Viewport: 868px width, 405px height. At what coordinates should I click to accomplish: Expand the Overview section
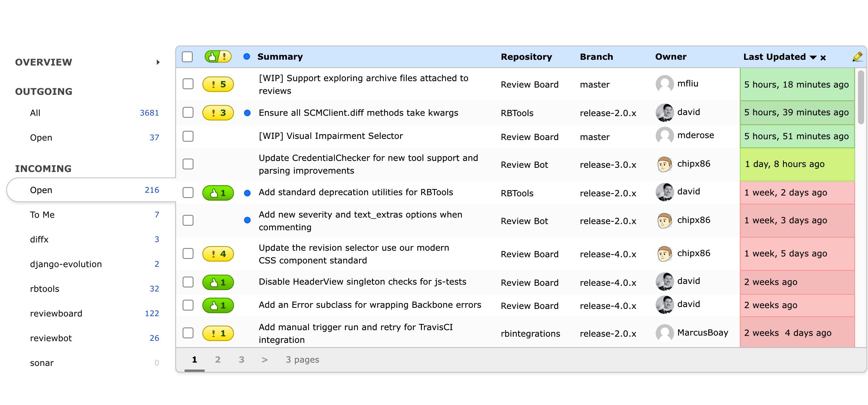click(x=158, y=62)
